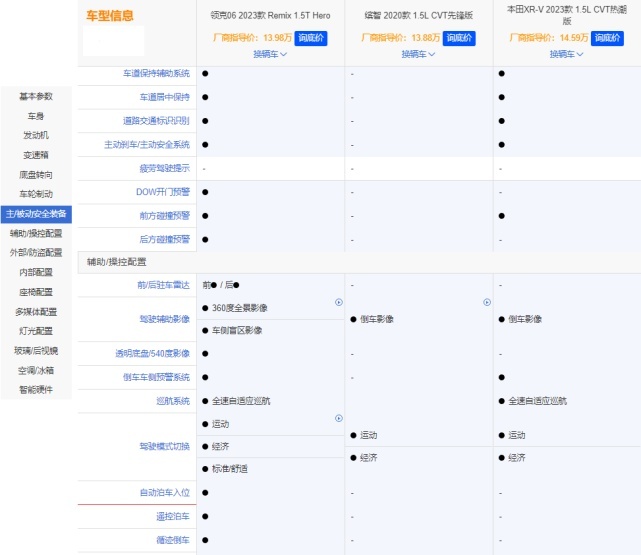
Task: Open 车道保持辅助系统 parameter link
Action: coord(157,74)
